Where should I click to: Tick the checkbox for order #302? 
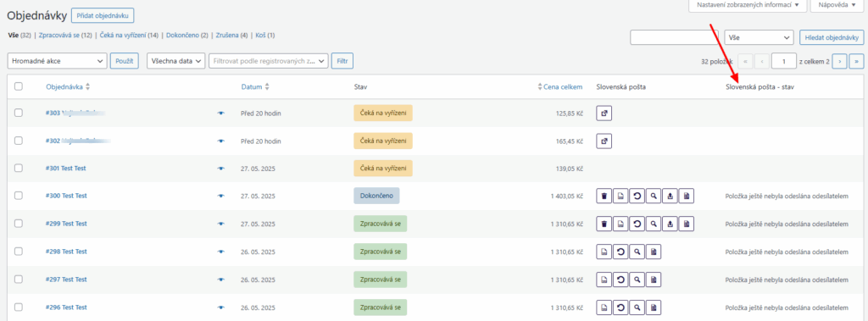(x=19, y=141)
